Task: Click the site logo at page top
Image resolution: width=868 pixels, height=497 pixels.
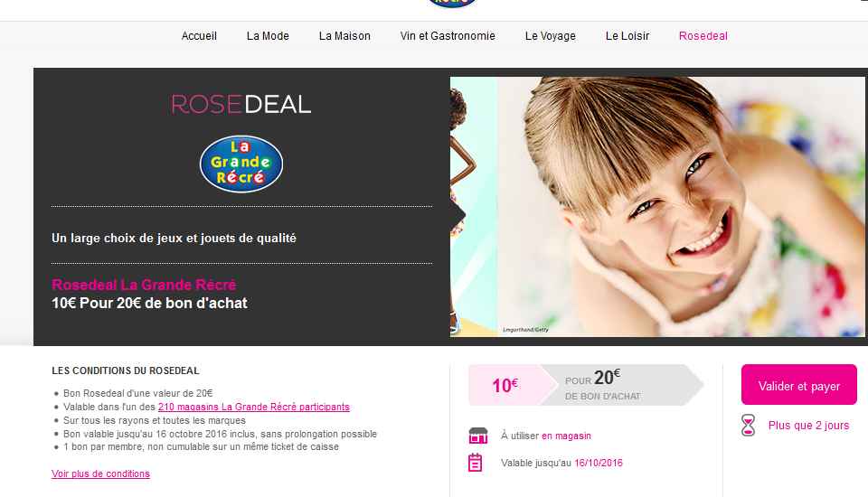Action: (x=452, y=4)
